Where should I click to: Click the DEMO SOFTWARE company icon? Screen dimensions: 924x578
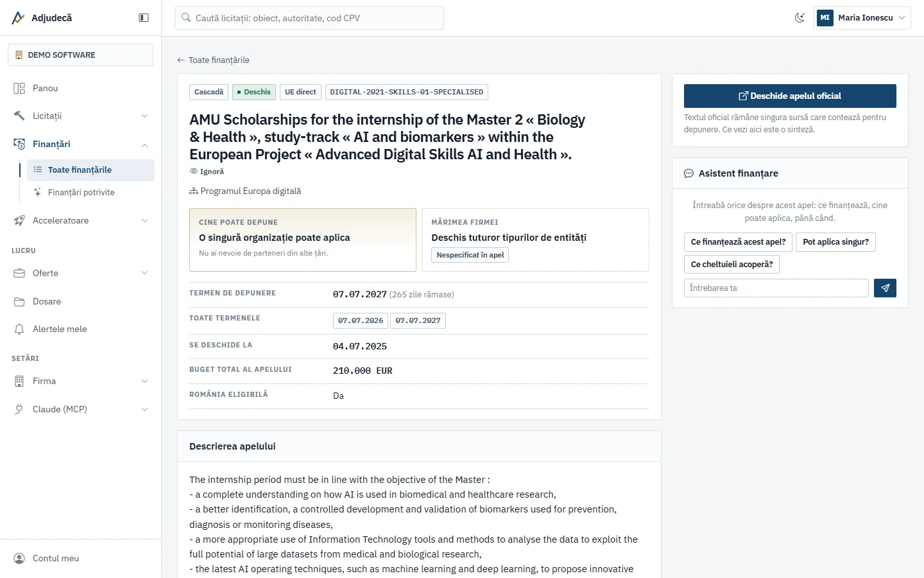(19, 55)
